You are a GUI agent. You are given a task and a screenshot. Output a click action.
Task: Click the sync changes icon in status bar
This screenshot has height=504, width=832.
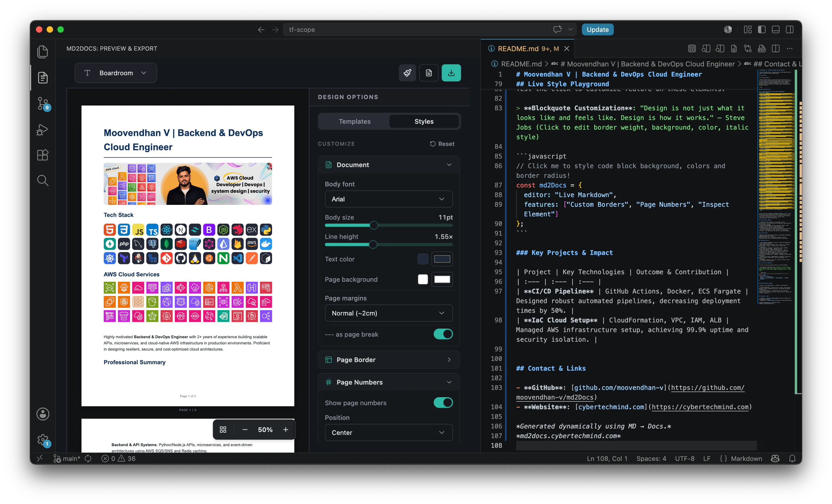pyautogui.click(x=88, y=458)
